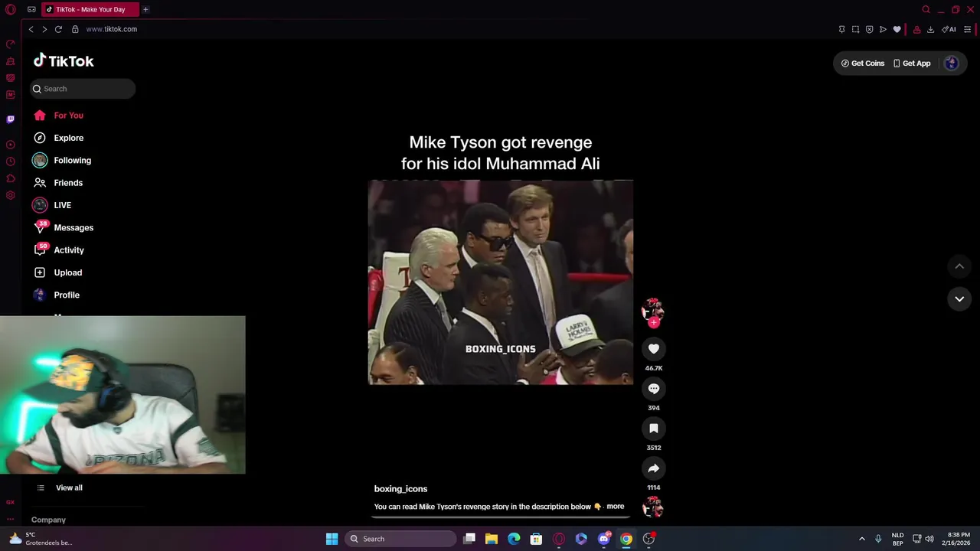Open the Friends page
980x551 pixels.
coord(60,183)
